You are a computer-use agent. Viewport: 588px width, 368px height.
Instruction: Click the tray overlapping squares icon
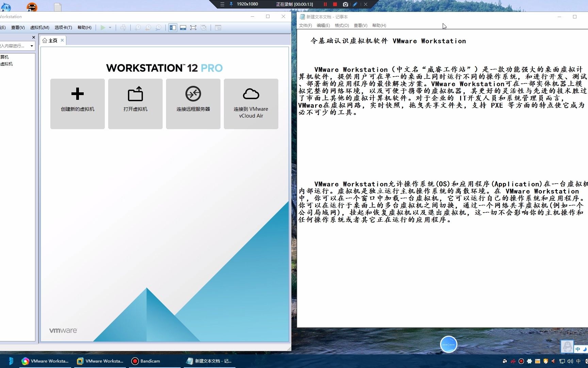click(505, 361)
